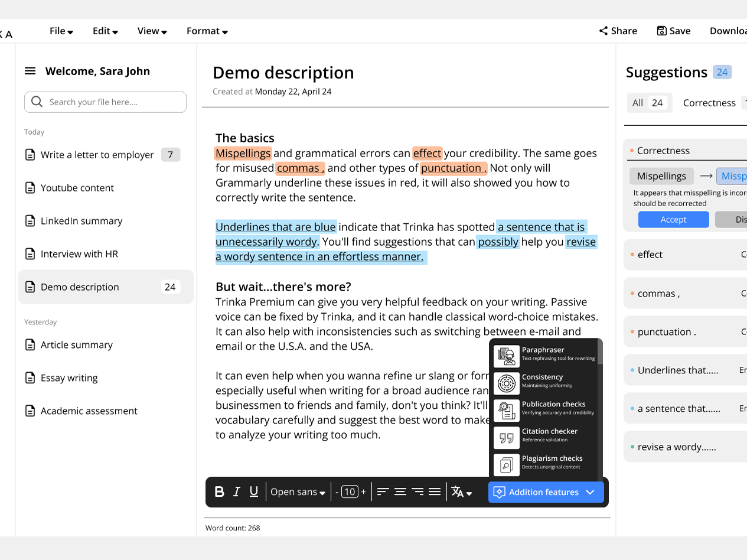Screen dimensions: 747x560
Task: Click the Write a letter document icon
Action: [30, 155]
